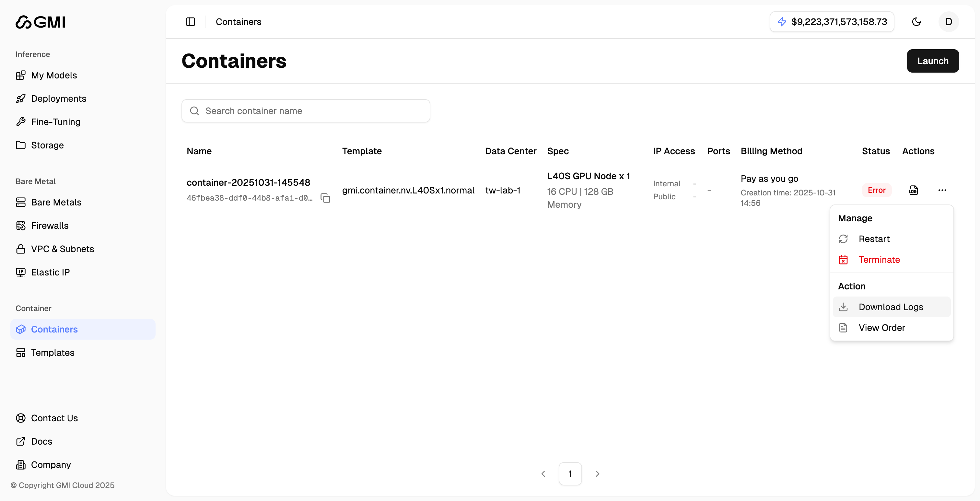Open the Fine-Tuning section in sidebar
The height and width of the screenshot is (501, 980).
click(x=55, y=122)
